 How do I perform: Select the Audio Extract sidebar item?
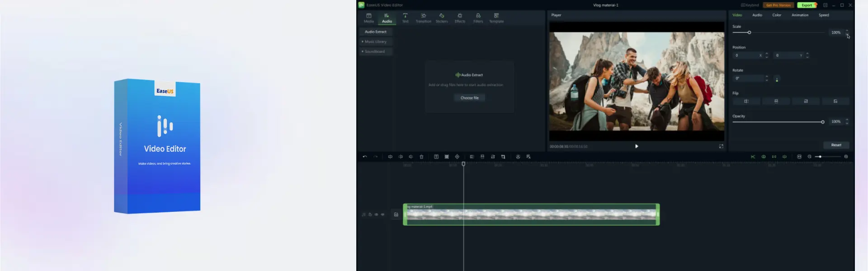(x=376, y=32)
